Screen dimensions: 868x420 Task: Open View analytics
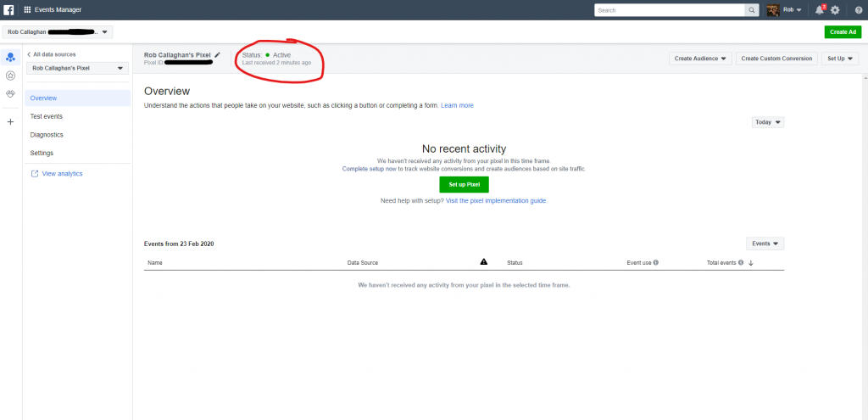coord(62,173)
